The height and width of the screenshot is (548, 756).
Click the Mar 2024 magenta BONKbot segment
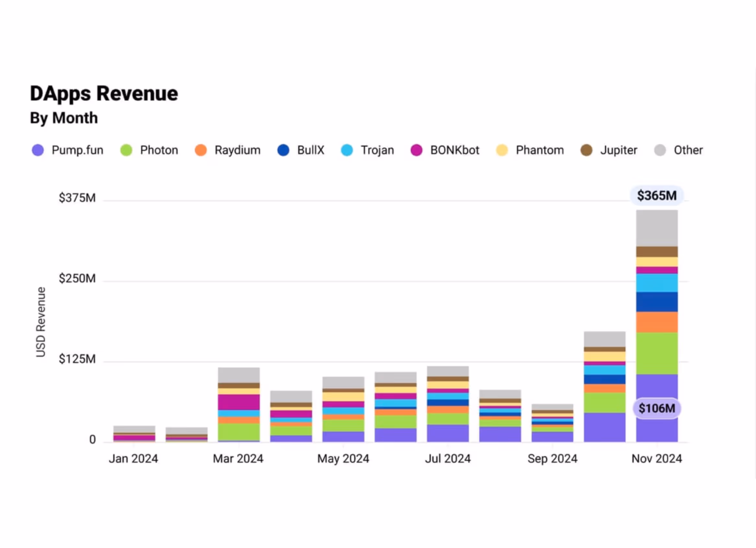click(239, 402)
